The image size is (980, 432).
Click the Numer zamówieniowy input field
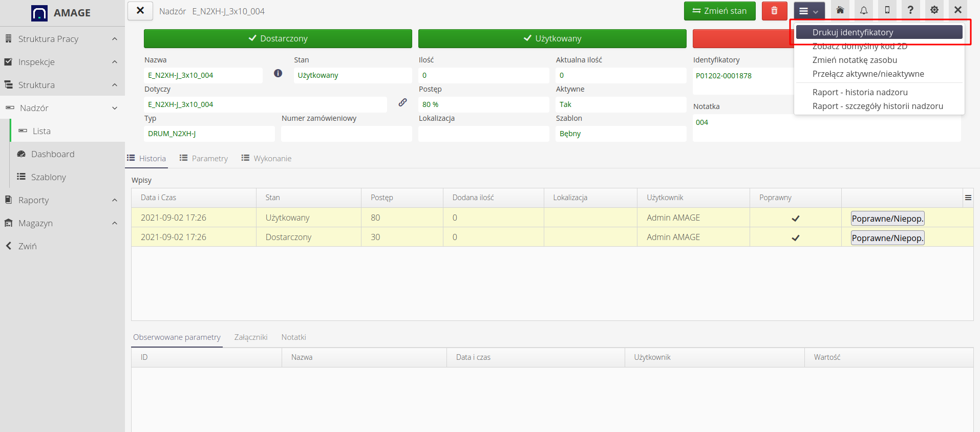point(346,134)
